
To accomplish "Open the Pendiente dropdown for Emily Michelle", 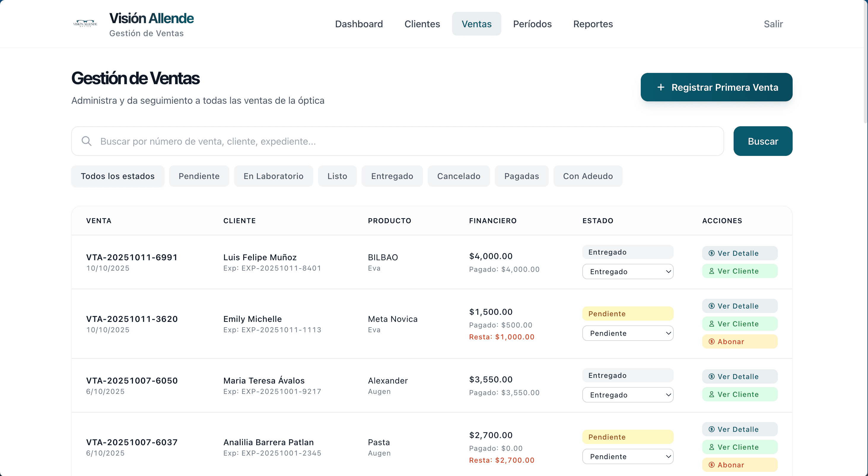I will [x=627, y=333].
